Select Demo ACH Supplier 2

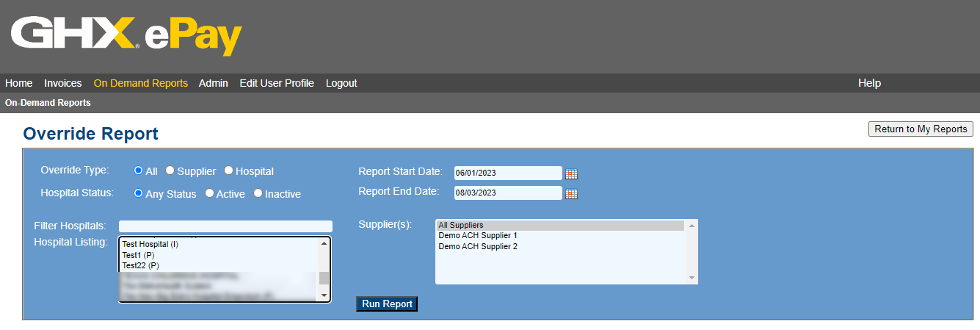[x=560, y=246]
